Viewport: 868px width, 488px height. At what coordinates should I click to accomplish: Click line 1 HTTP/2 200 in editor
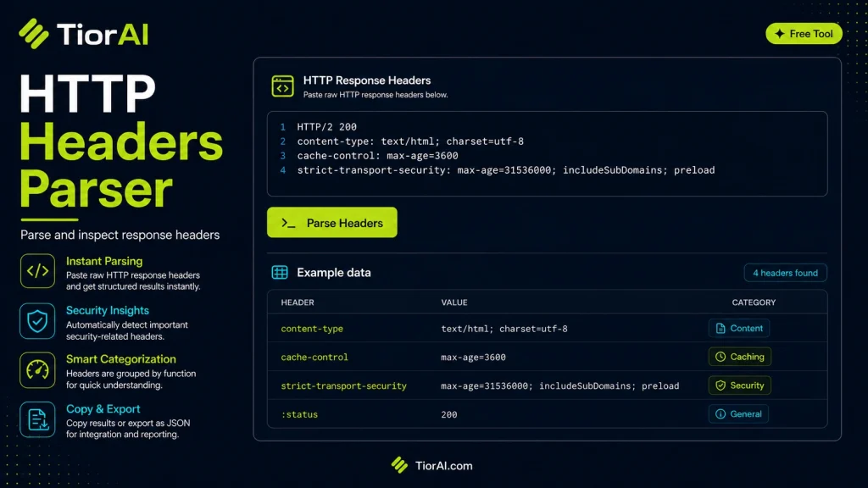326,127
